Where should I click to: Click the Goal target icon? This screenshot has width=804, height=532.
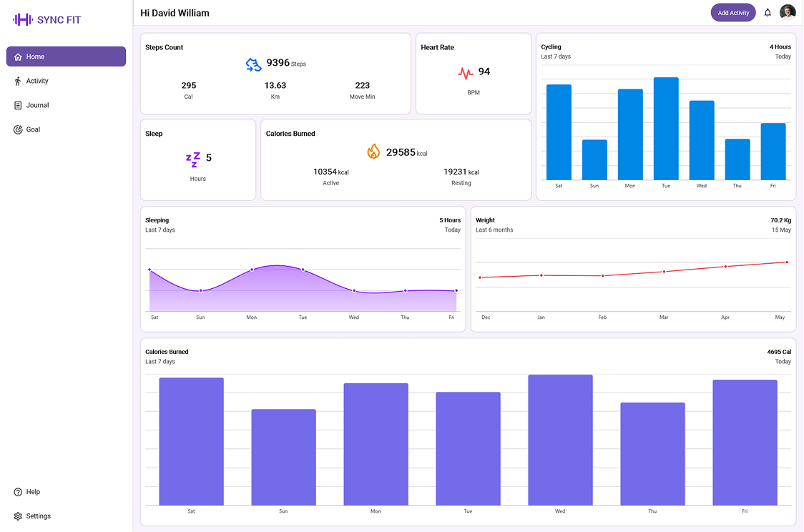[x=18, y=129]
